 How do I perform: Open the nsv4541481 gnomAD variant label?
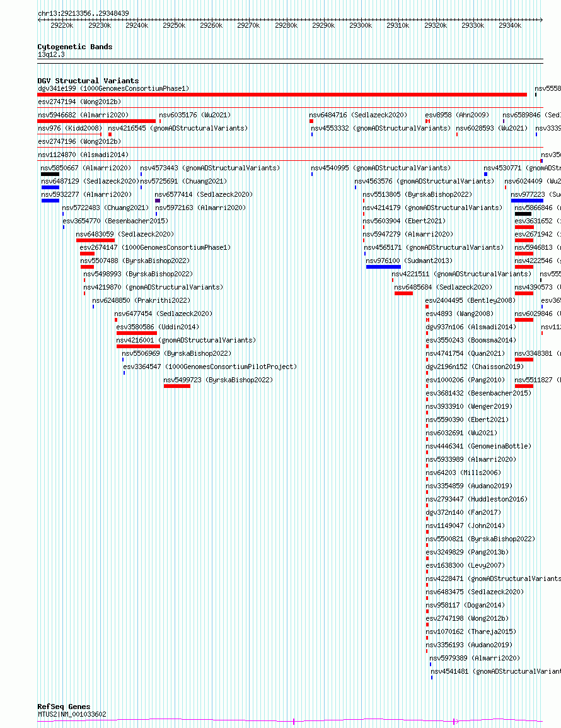495,672
